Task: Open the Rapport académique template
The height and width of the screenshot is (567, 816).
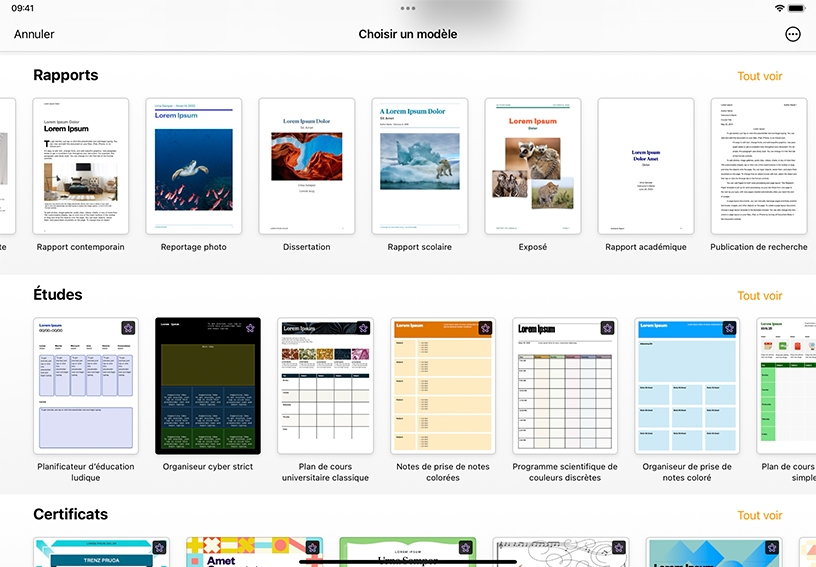Action: click(x=646, y=166)
